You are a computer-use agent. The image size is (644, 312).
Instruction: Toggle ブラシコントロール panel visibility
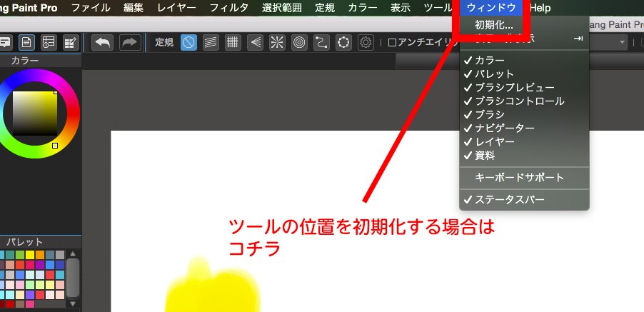[x=524, y=101]
